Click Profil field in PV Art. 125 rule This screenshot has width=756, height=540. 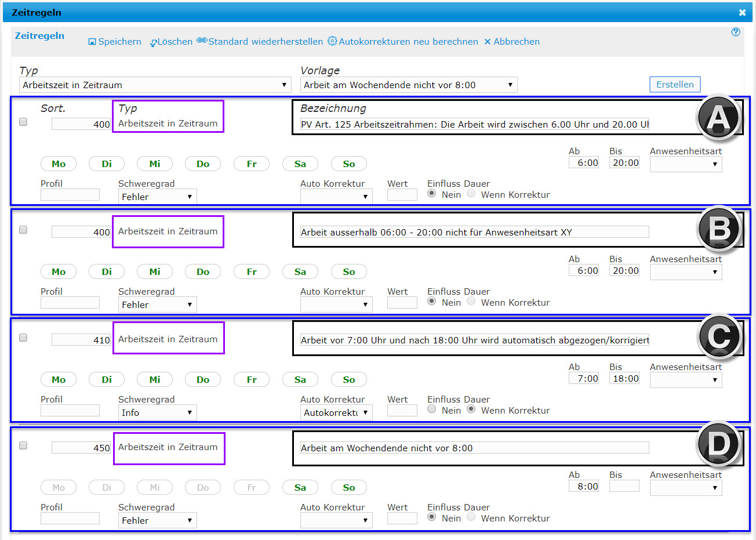70,195
